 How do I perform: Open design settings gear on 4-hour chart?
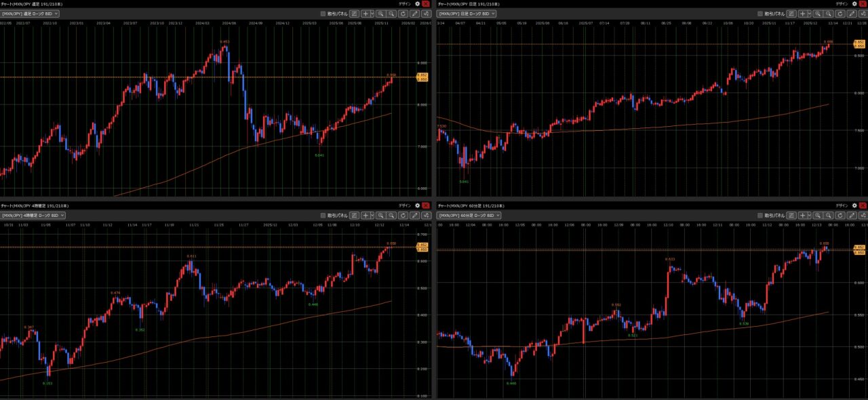[x=418, y=205]
